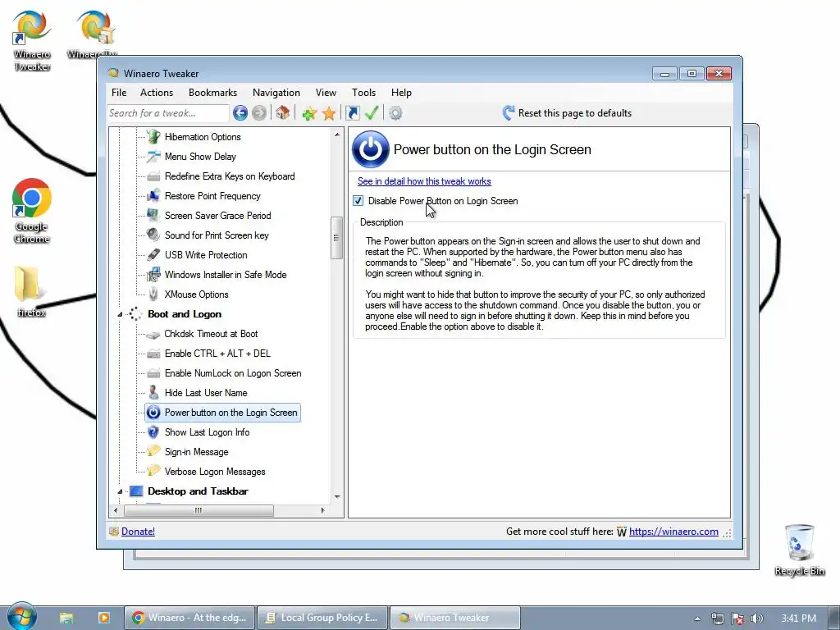Switch to Winaero Chrome window in taskbar

pos(190,618)
